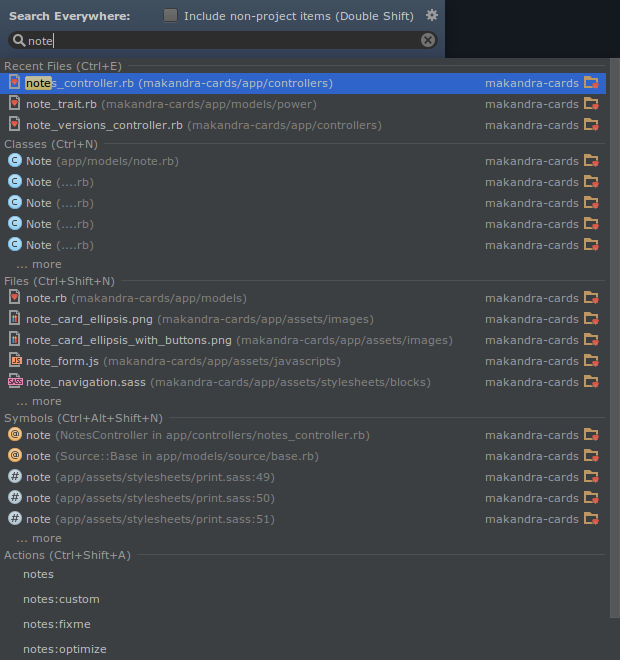This screenshot has width=620, height=660.
Task: Click the note_card_ellipsis.png image file icon
Action: (x=15, y=319)
